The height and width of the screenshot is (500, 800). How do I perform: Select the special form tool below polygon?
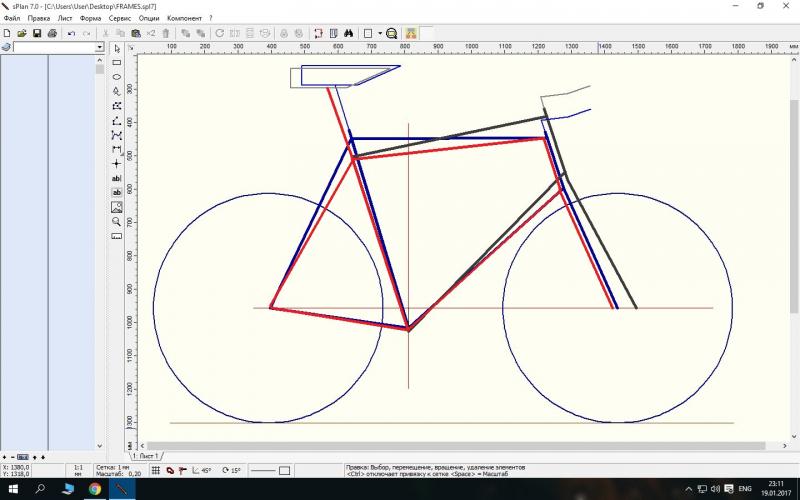pos(117,106)
